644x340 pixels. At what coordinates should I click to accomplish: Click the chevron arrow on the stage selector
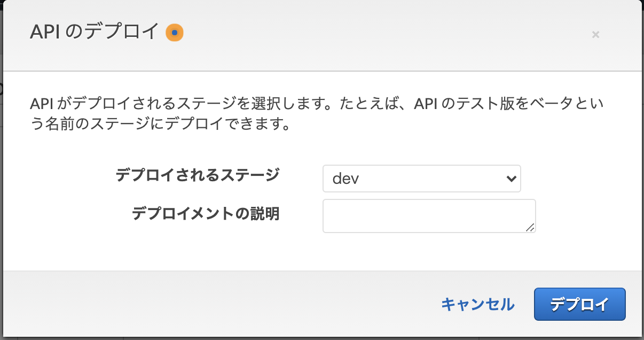[x=511, y=179]
